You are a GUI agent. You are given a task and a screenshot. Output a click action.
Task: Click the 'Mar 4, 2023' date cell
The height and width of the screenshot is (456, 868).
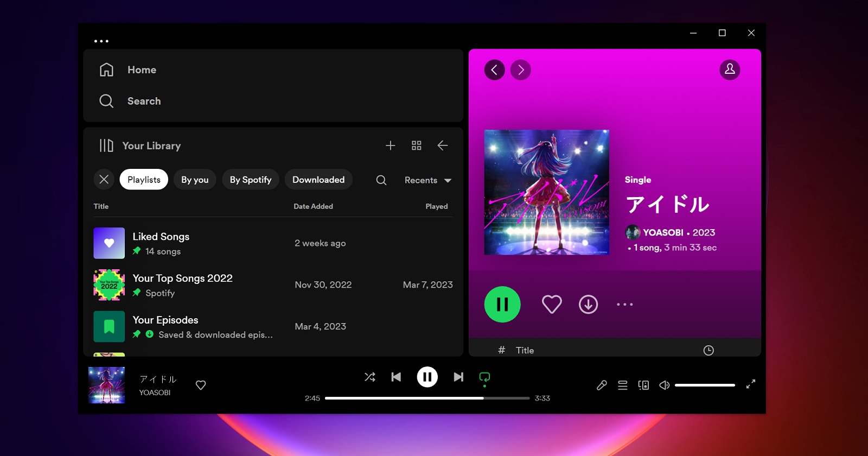pos(320,326)
